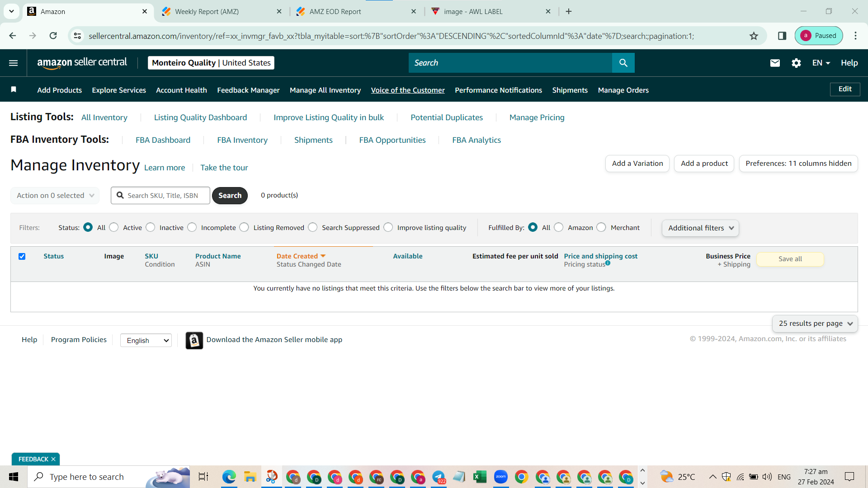Screen dimensions: 868x488
Task: Open the Help link in header
Action: tap(849, 63)
